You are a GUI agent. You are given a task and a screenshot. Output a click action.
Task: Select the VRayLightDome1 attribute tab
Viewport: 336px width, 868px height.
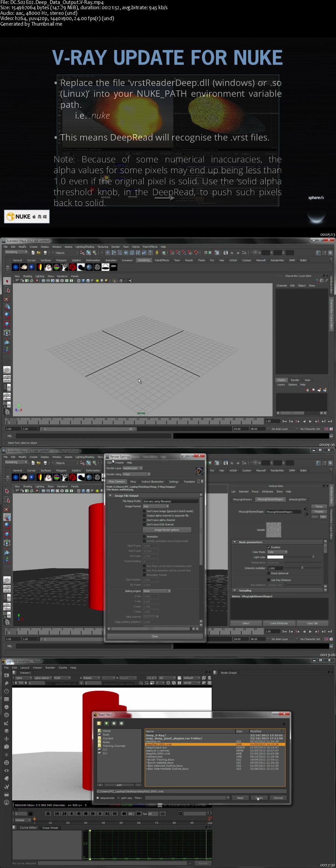pyautogui.click(x=242, y=500)
